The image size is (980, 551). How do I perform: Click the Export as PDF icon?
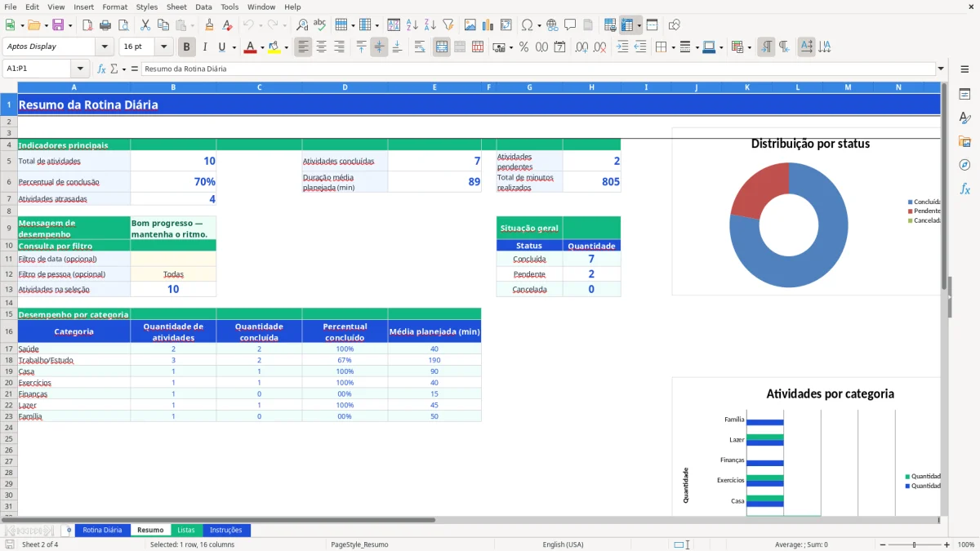[87, 25]
